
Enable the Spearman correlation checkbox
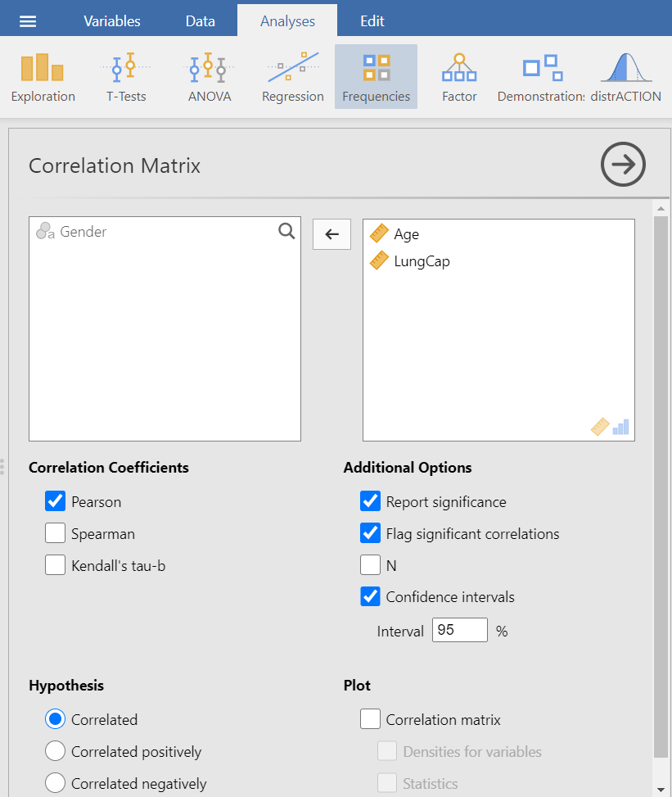point(56,533)
